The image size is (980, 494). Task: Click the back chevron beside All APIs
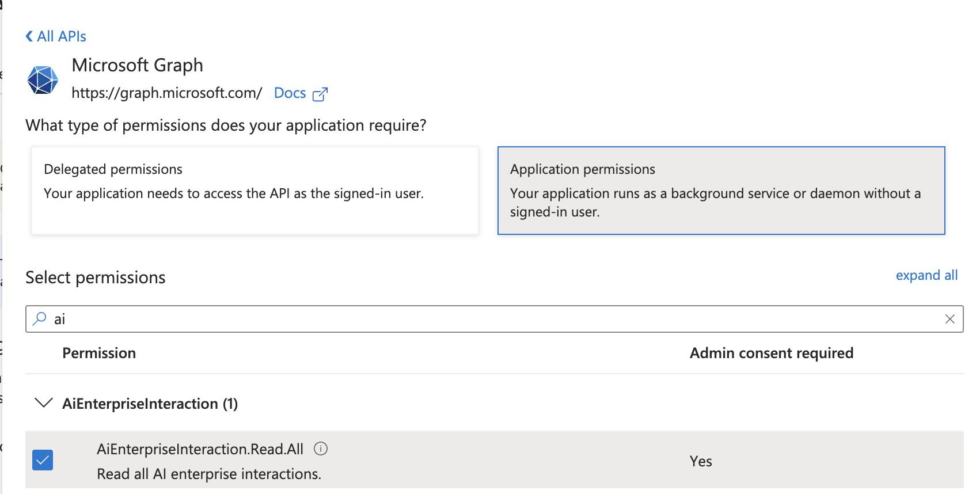click(29, 36)
